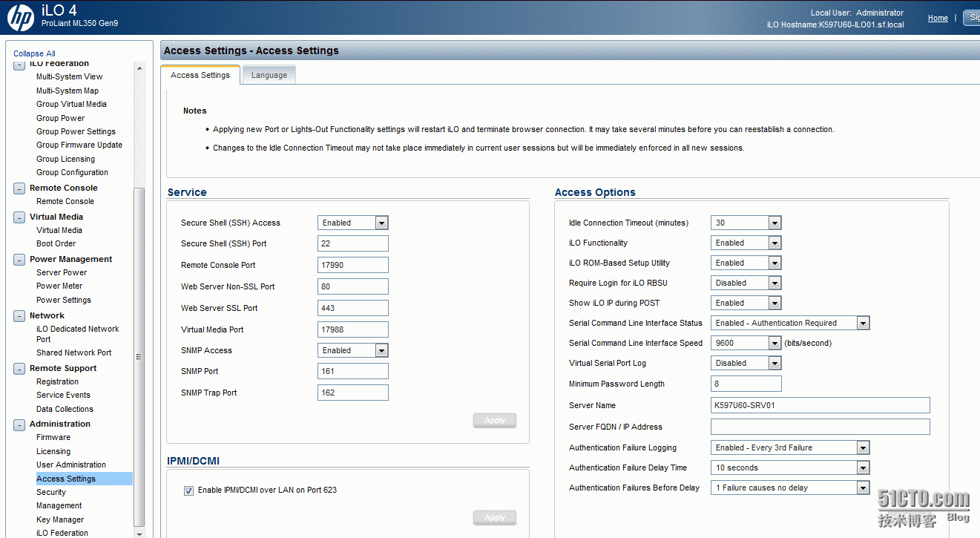This screenshot has height=538, width=980.
Task: Open Multi-System Map in sidebar
Action: pos(68,91)
